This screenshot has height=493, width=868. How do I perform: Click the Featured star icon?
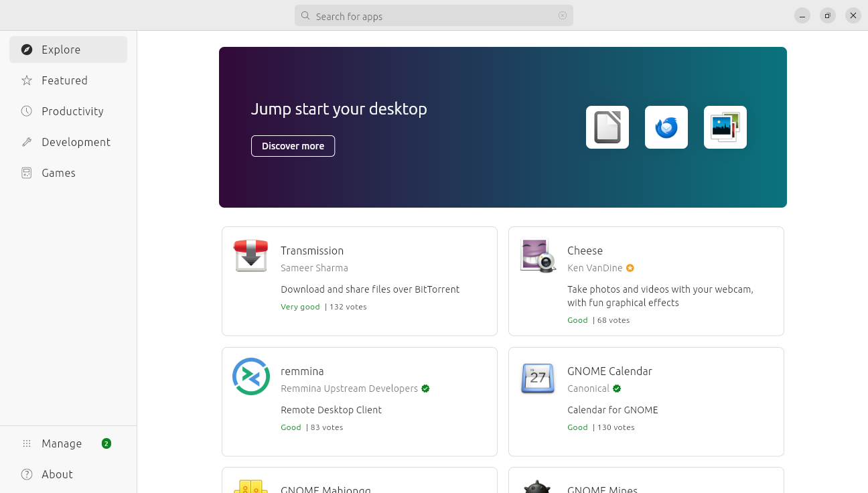pos(27,80)
